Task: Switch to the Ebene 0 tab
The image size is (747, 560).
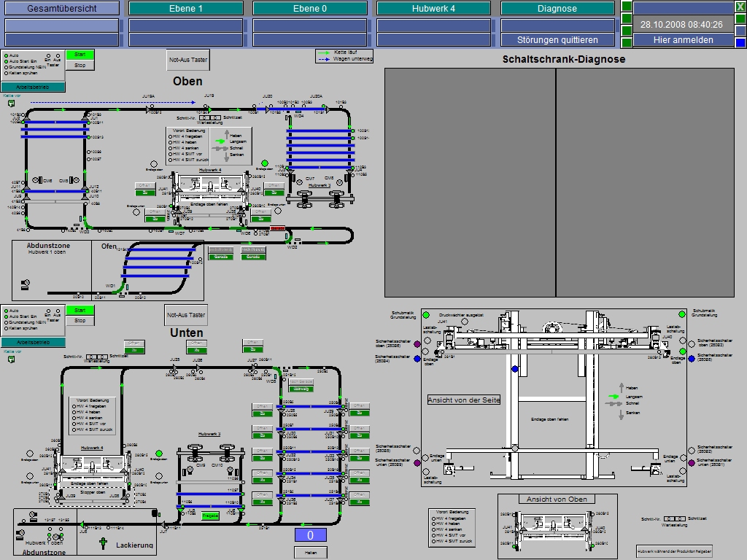Action: [309, 8]
